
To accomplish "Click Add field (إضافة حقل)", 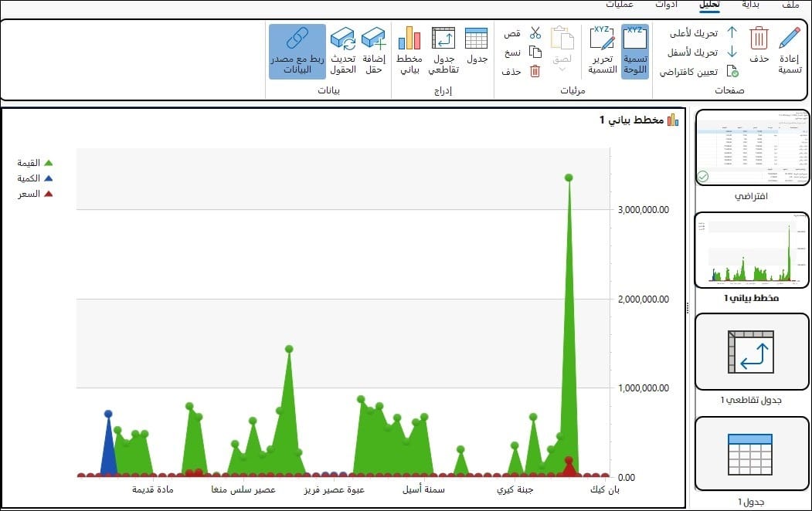I will [x=373, y=51].
